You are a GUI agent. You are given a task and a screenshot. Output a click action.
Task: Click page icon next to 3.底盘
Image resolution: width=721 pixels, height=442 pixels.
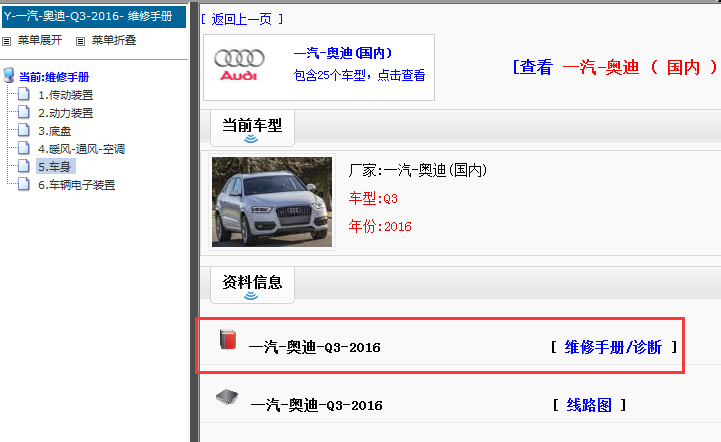(24, 130)
